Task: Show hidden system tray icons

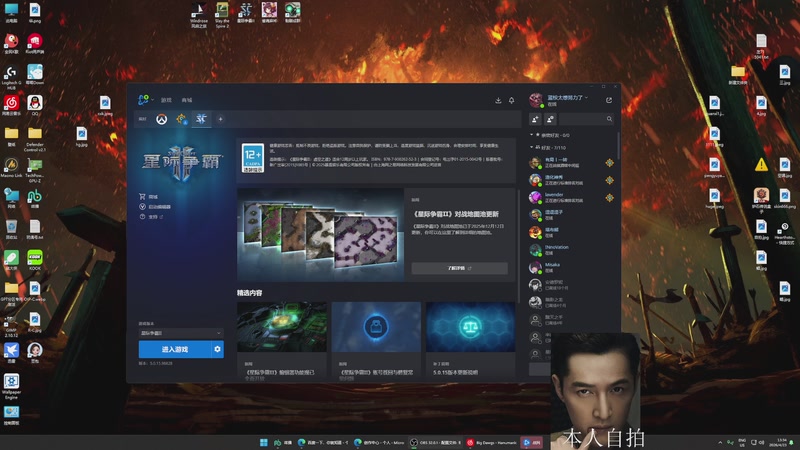Action: 720,442
